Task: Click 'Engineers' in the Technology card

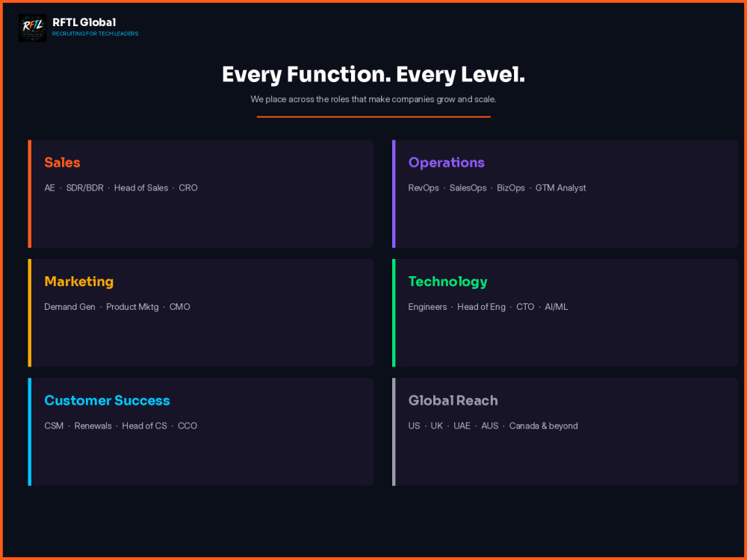Action: (x=427, y=307)
